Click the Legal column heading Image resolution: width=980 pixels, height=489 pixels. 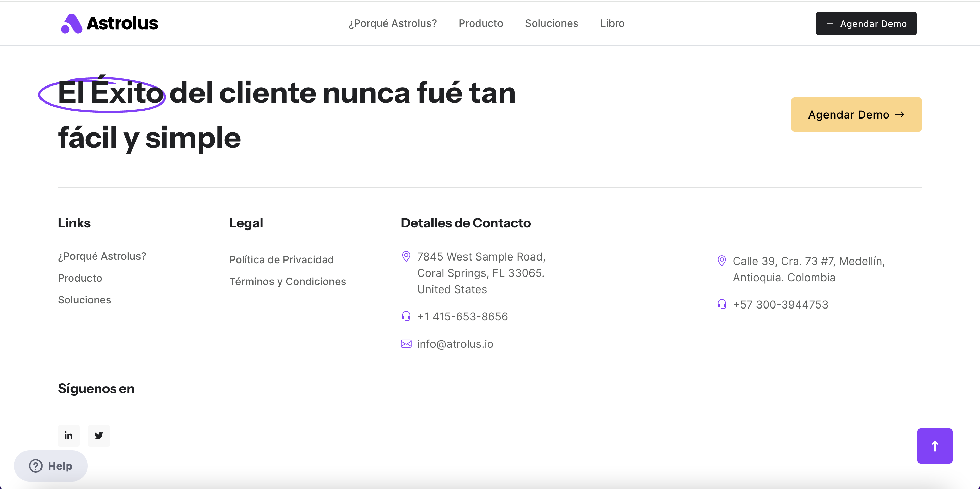pyautogui.click(x=246, y=223)
